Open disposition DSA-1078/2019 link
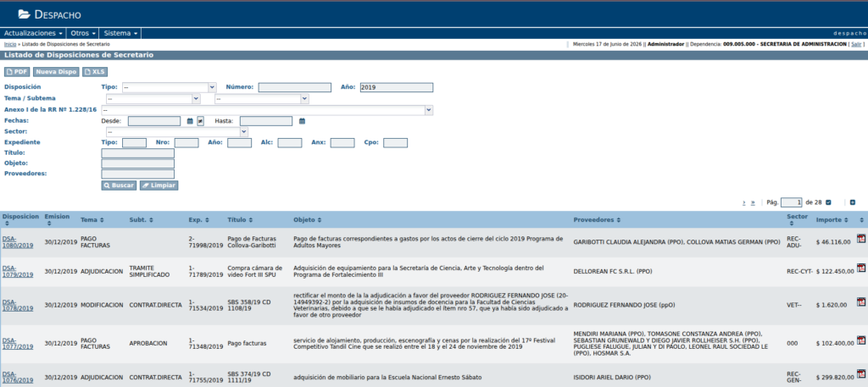The image size is (868, 387). coord(18,305)
